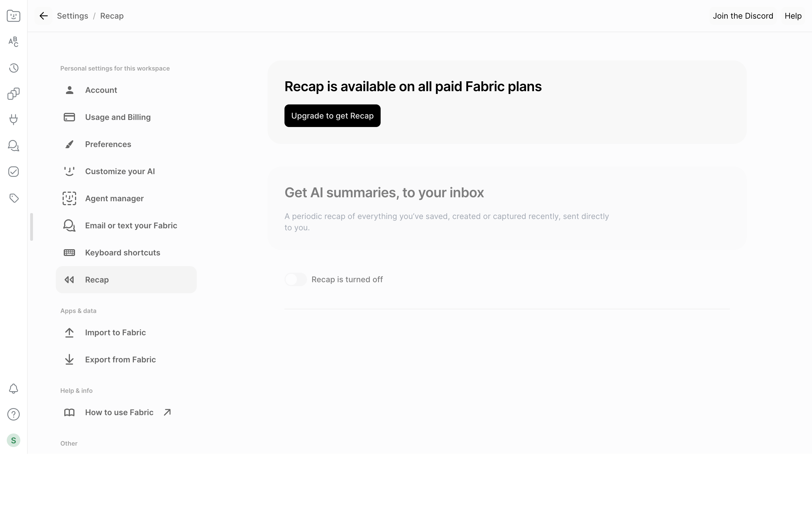Open Keyboard shortcuts settings
The image size is (812, 508).
(x=126, y=253)
